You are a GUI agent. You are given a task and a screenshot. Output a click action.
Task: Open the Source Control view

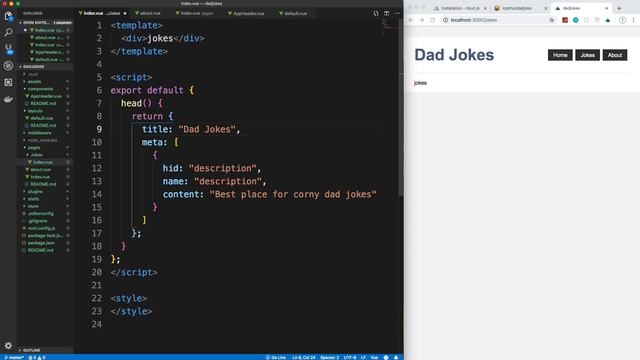[8, 49]
